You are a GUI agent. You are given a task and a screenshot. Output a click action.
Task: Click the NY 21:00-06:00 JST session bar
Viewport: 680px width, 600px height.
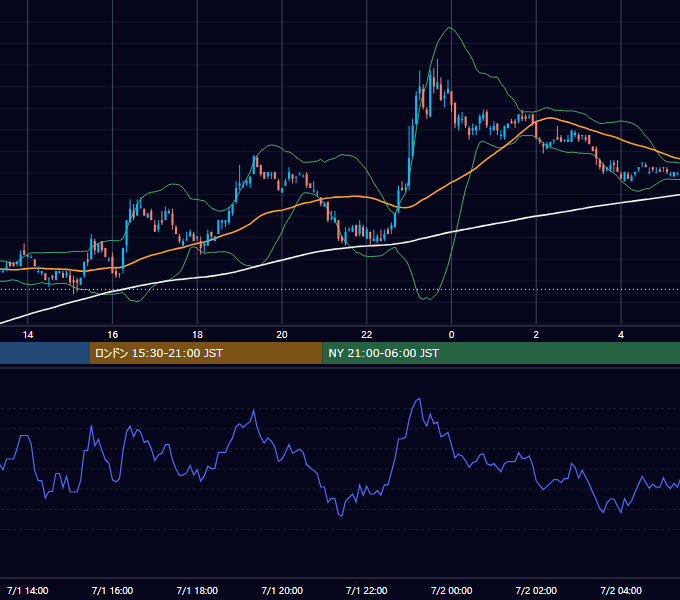pyautogui.click(x=501, y=353)
